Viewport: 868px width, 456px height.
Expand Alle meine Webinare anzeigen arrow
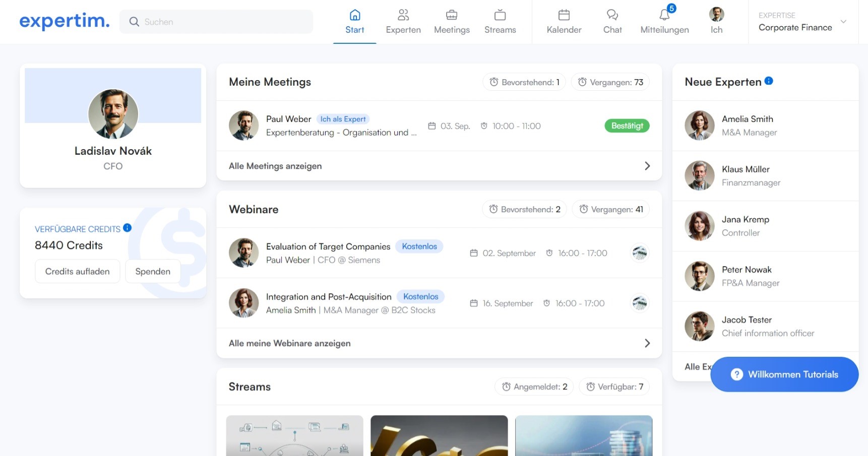[x=647, y=343]
